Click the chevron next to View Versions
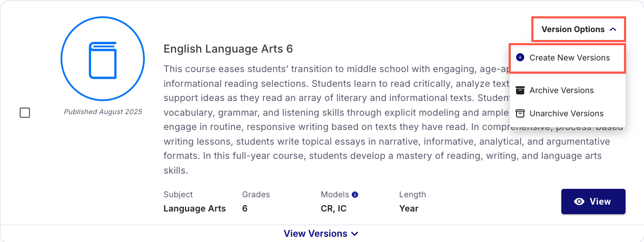The width and height of the screenshot is (644, 242). (354, 234)
